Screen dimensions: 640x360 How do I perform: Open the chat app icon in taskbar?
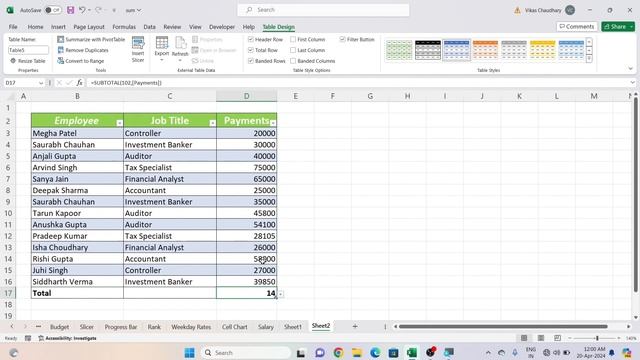tap(320, 353)
